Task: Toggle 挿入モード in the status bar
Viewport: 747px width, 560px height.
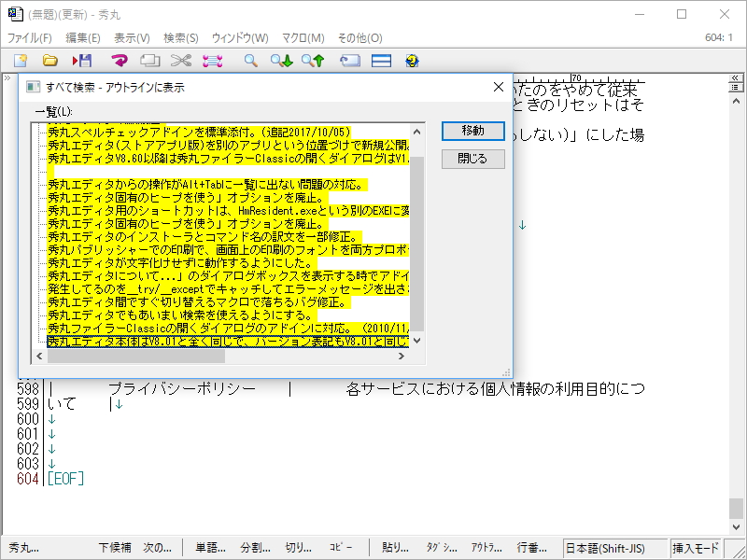Action: coord(698,550)
